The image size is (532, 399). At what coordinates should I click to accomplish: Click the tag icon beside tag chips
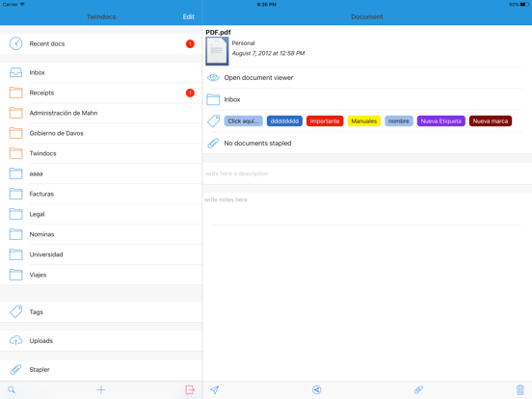click(x=213, y=121)
